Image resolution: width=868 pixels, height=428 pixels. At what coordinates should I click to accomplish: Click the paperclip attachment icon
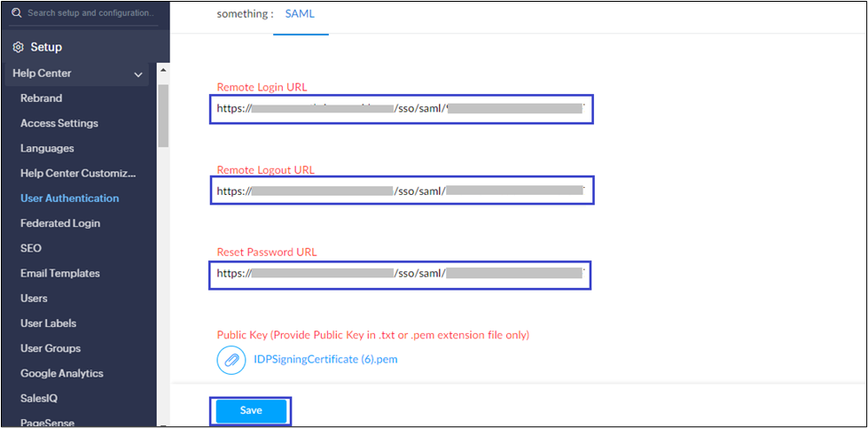pos(231,360)
